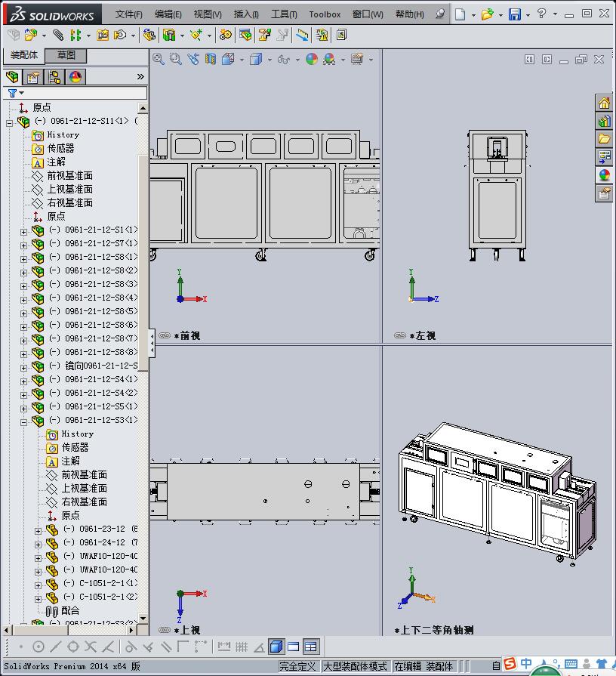616x676 pixels.
Task: Expand the 0961-23-12 part node
Action: [38, 531]
